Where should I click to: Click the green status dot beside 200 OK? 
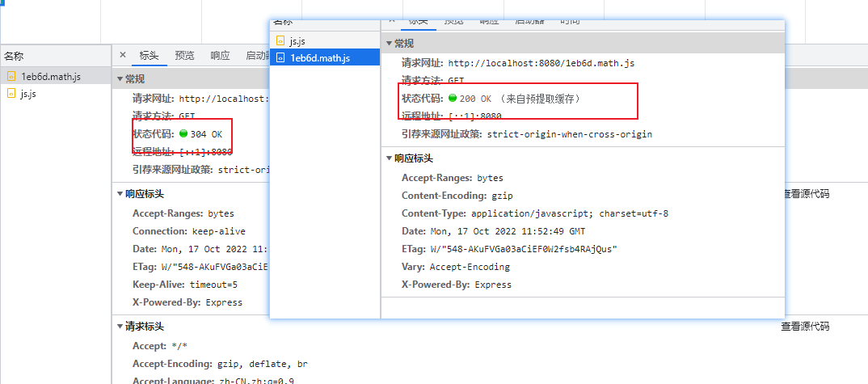click(x=453, y=99)
